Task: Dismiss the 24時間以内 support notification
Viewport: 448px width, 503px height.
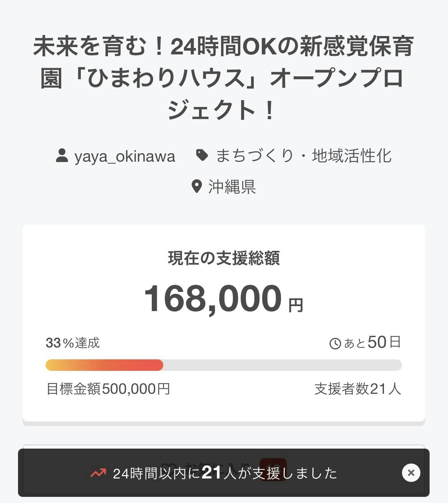Action: click(x=411, y=473)
